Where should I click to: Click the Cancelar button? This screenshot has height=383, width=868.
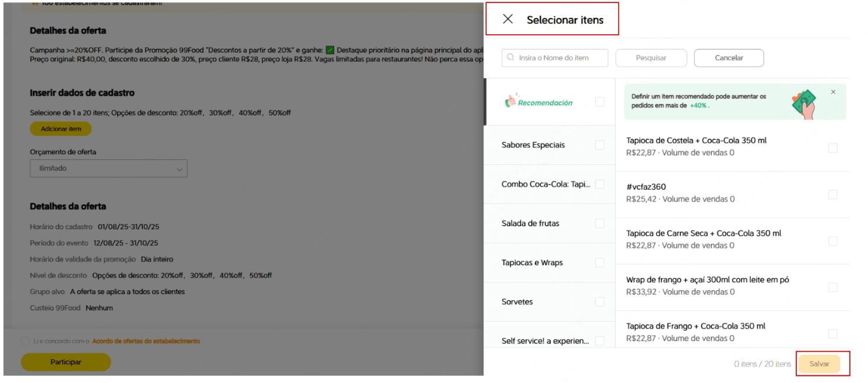[729, 58]
